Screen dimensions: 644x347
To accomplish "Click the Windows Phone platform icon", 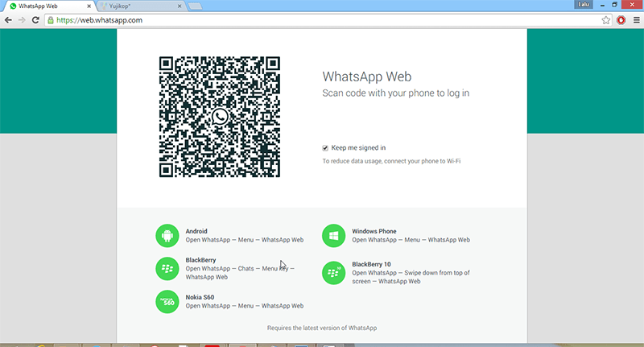I will [333, 236].
